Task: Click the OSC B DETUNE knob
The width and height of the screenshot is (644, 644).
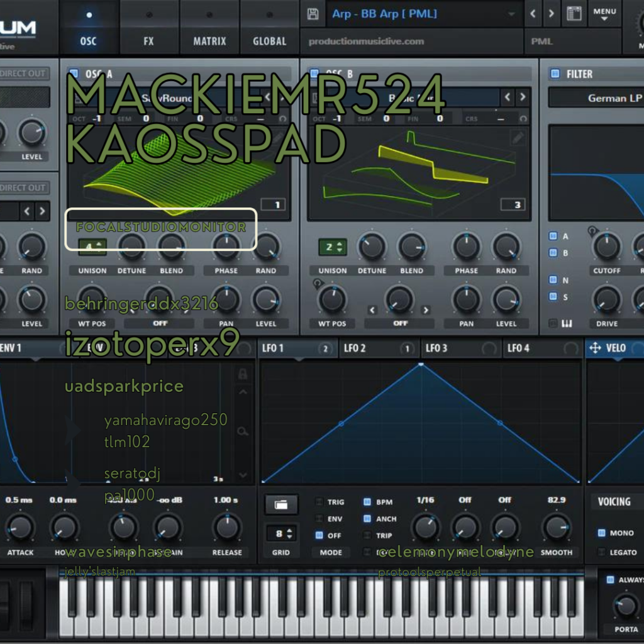Action: [372, 247]
